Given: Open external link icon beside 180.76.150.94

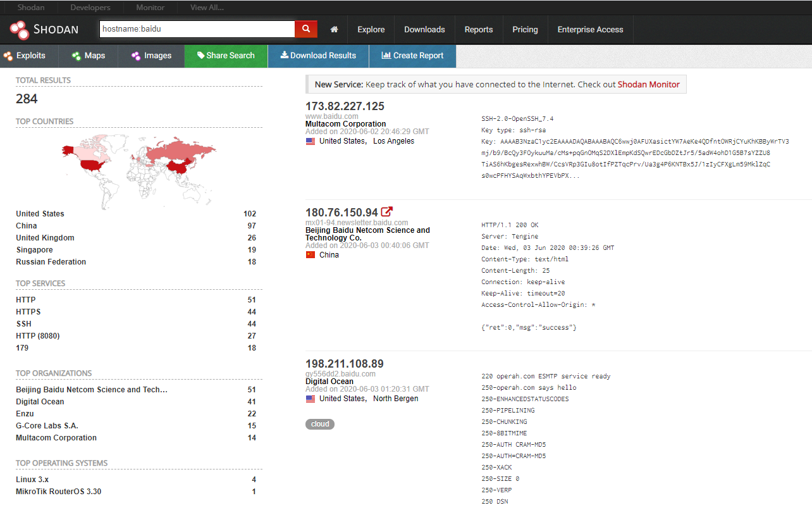Looking at the screenshot, I should point(387,212).
